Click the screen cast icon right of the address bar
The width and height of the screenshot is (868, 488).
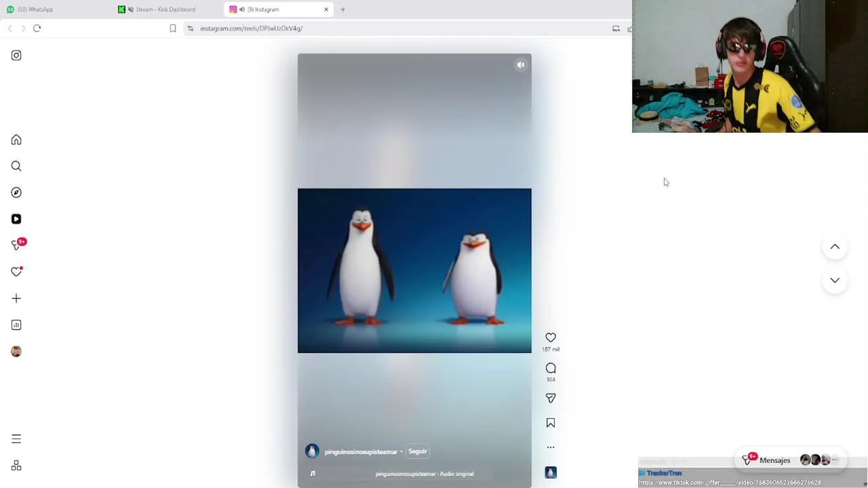coord(616,28)
